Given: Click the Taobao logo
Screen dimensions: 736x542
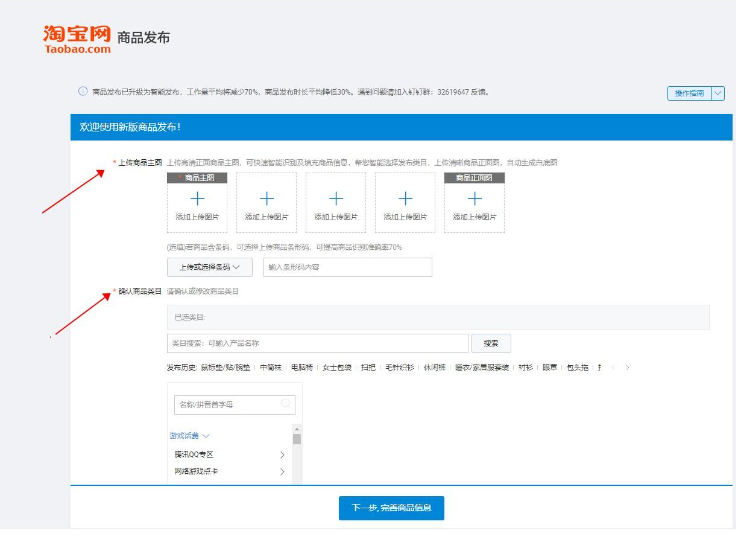Looking at the screenshot, I should 77,38.
